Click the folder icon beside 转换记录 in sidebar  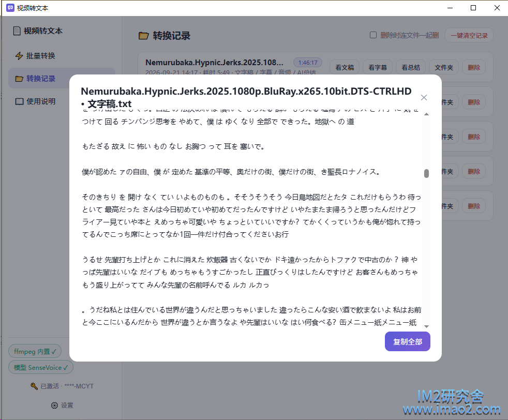(19, 79)
